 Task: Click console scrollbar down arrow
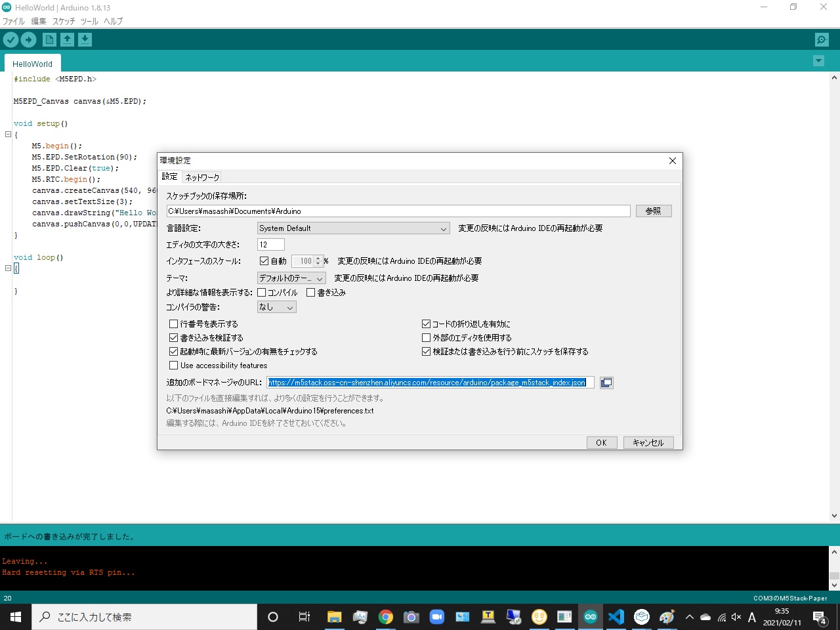[834, 585]
